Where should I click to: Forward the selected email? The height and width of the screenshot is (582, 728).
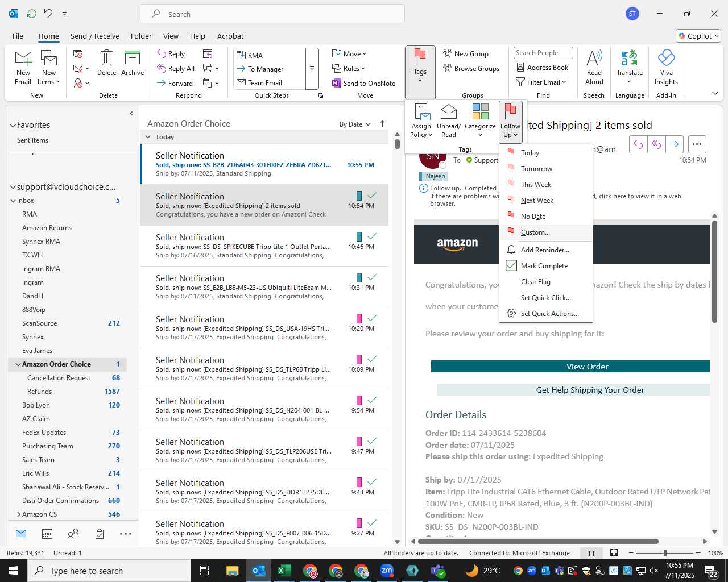(x=176, y=83)
